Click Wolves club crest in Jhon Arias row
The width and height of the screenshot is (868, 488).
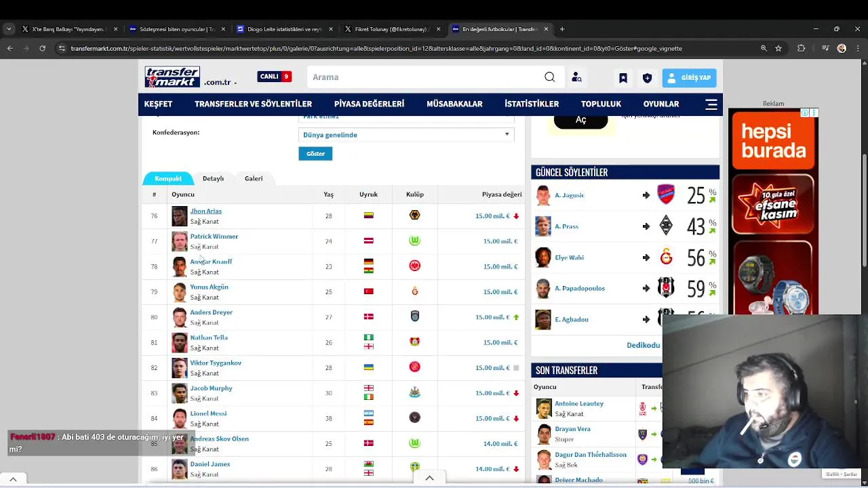coord(415,216)
